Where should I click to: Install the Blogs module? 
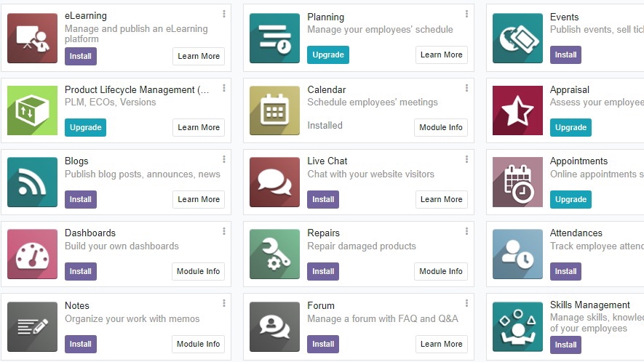pyautogui.click(x=81, y=199)
